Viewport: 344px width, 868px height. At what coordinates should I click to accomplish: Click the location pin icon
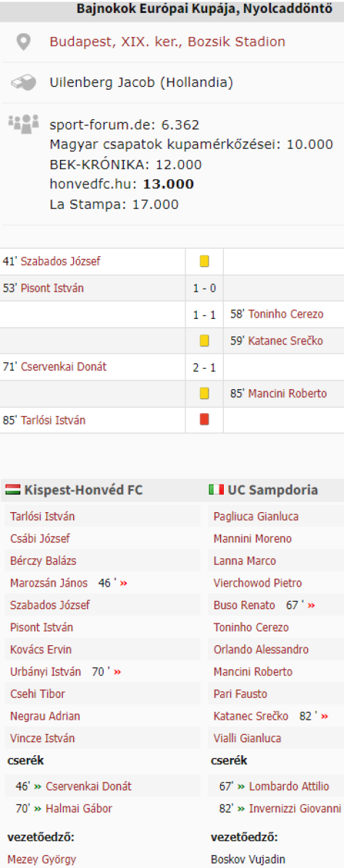[x=24, y=42]
